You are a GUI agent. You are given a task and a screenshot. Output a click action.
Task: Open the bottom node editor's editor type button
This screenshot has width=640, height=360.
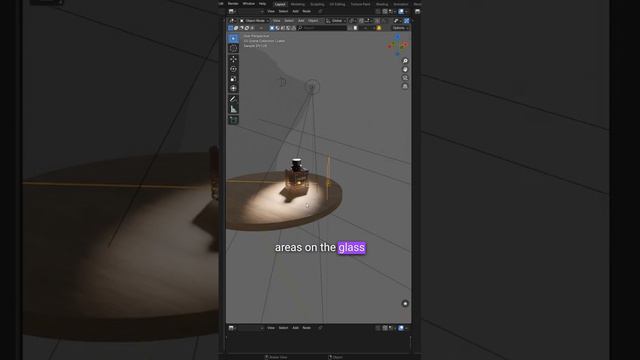point(232,328)
